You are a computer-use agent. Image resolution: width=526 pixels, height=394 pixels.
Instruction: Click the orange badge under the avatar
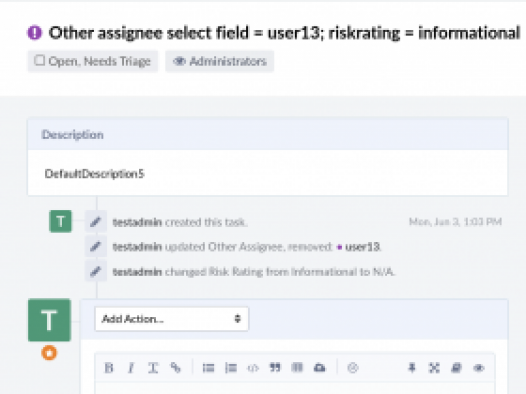(x=49, y=353)
